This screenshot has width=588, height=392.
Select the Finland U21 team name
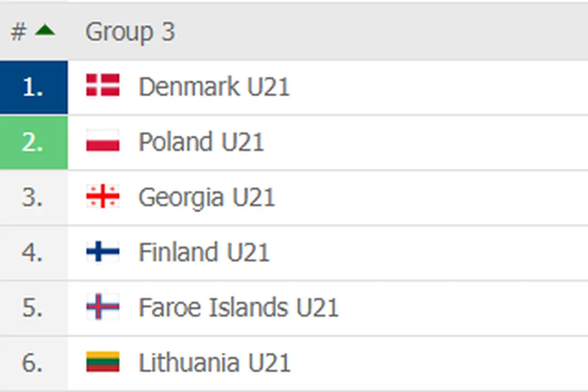[x=204, y=253]
